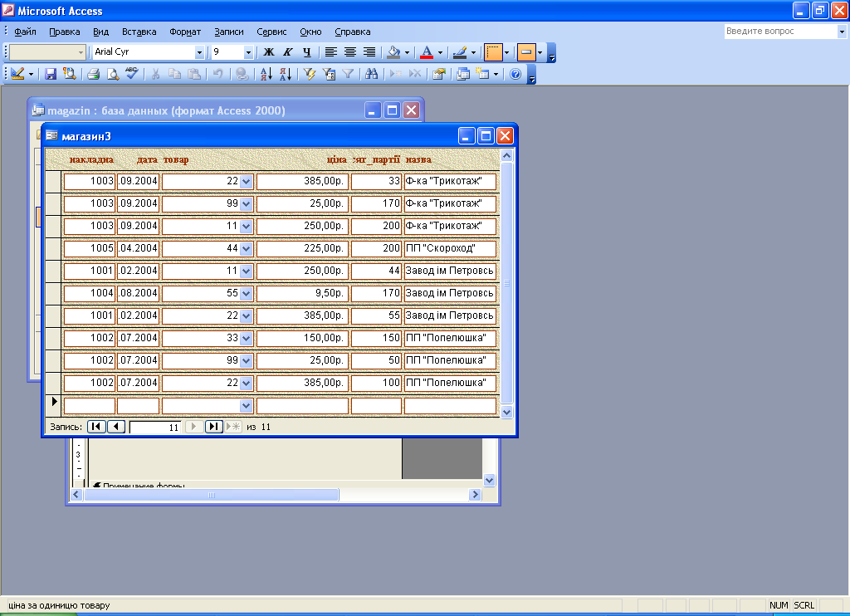Show the database window icon
Viewport: 850px width, 616px height.
463,74
